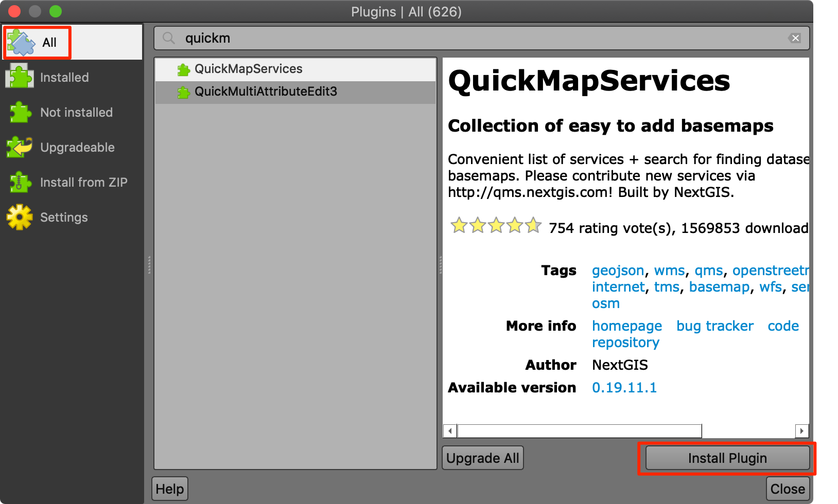Viewport: 838px width, 504px height.
Task: Open the plugin manager Settings tab
Action: (72, 217)
